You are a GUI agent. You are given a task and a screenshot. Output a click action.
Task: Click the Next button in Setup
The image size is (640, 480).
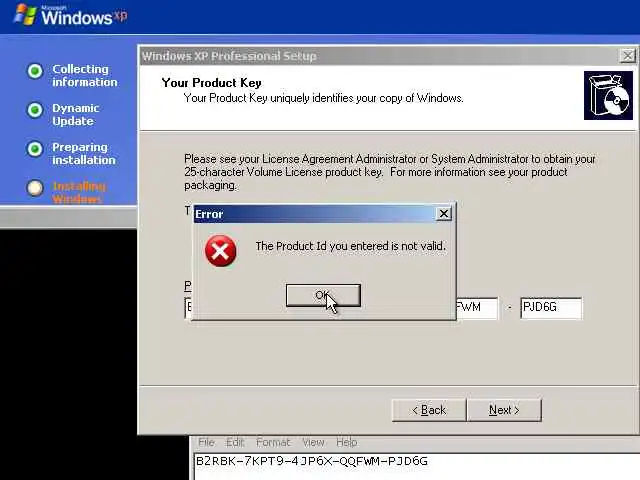click(504, 410)
